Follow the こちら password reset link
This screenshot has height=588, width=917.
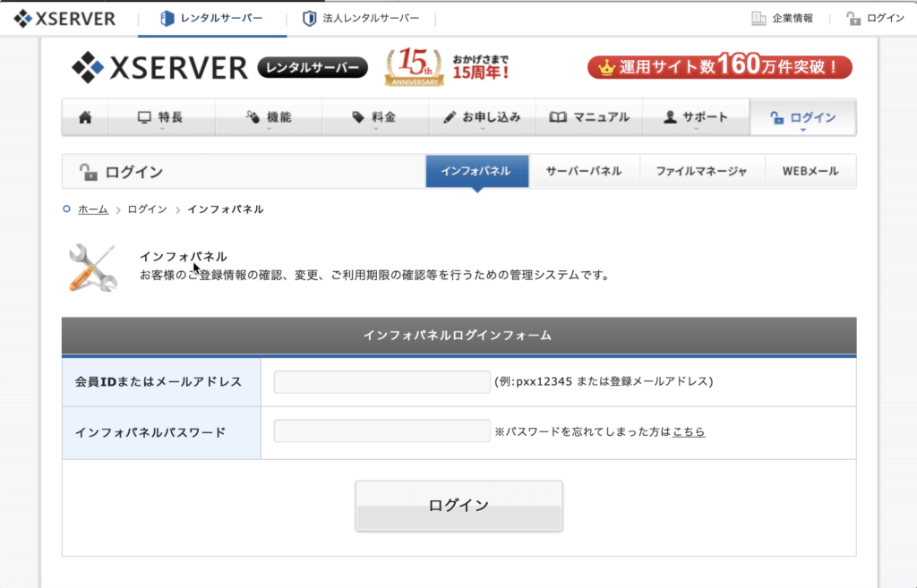coord(689,431)
